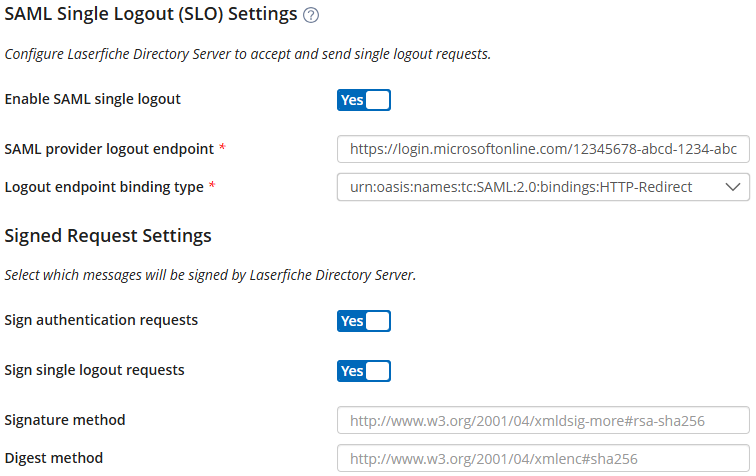The width and height of the screenshot is (756, 476).
Task: Click the Sign authentication requests label
Action: coord(101,320)
